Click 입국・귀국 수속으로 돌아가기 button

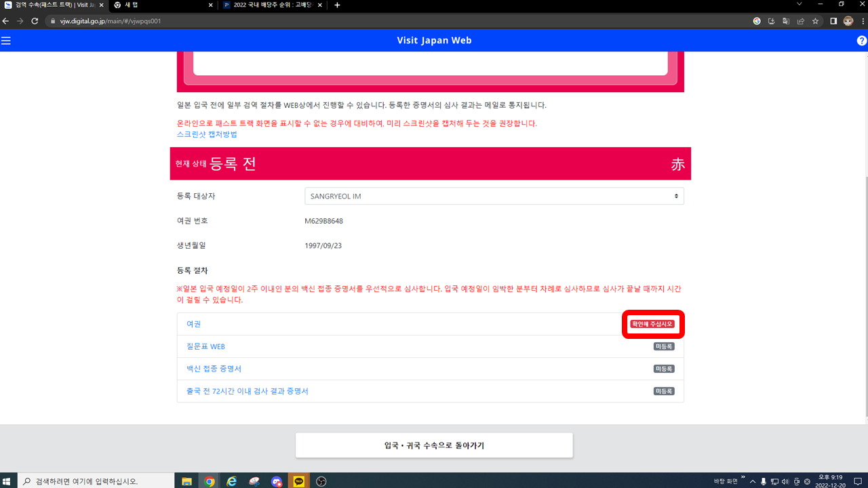[434, 445]
